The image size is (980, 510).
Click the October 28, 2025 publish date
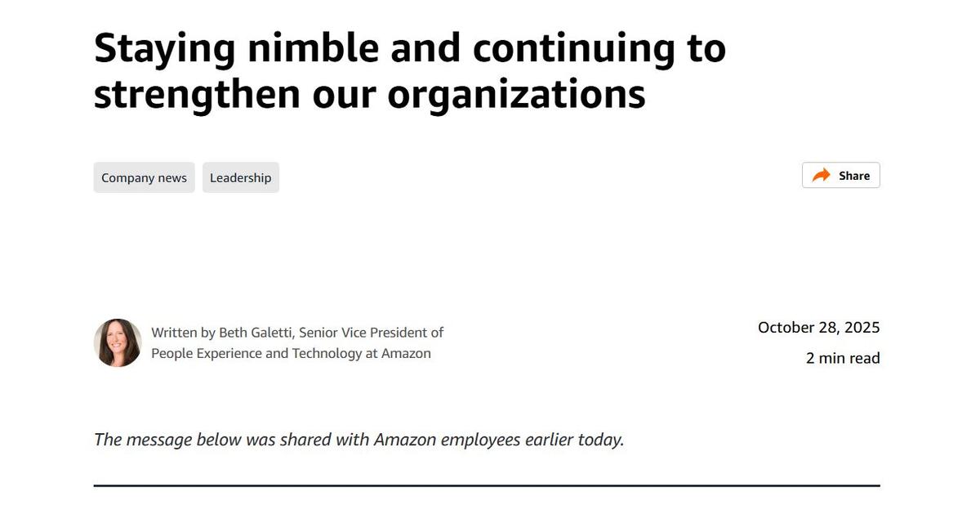click(x=818, y=328)
